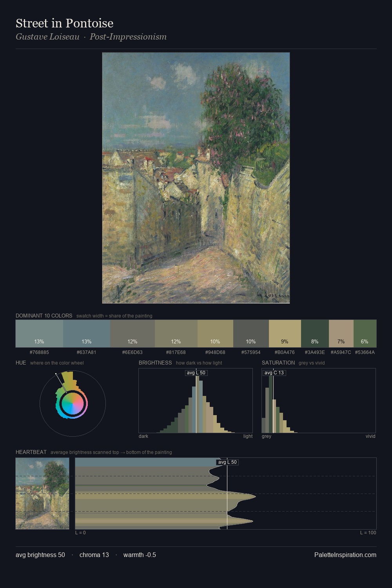This screenshot has width=392, height=588.
Task: Click the 'dark' brightness axis label
Action: coord(143,436)
